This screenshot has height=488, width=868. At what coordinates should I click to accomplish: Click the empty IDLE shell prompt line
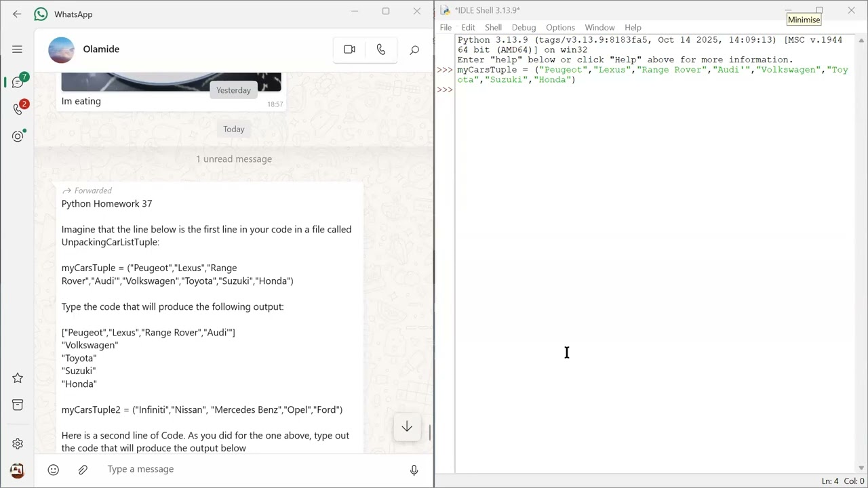[x=654, y=89]
